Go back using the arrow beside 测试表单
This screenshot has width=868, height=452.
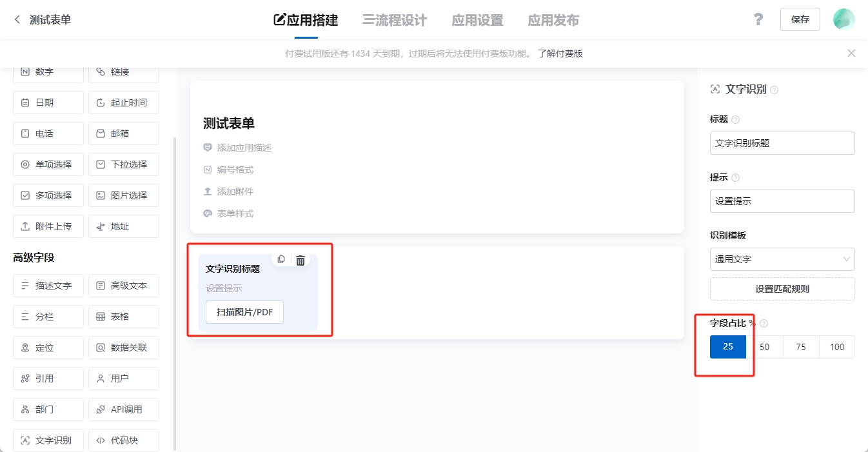17,20
